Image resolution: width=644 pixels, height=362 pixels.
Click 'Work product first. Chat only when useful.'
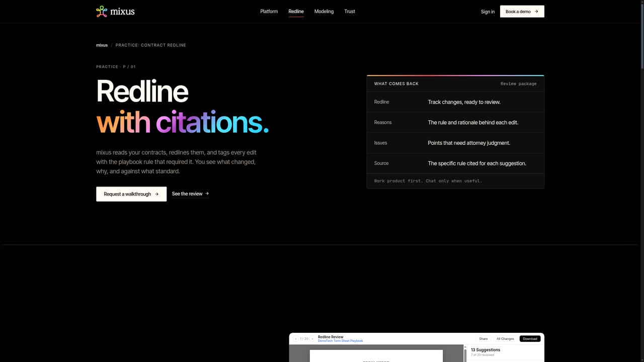[x=428, y=181]
